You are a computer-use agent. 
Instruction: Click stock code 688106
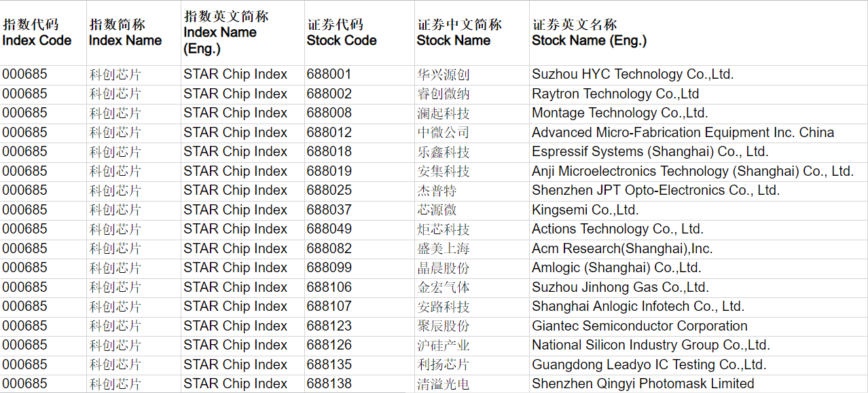pos(329,287)
